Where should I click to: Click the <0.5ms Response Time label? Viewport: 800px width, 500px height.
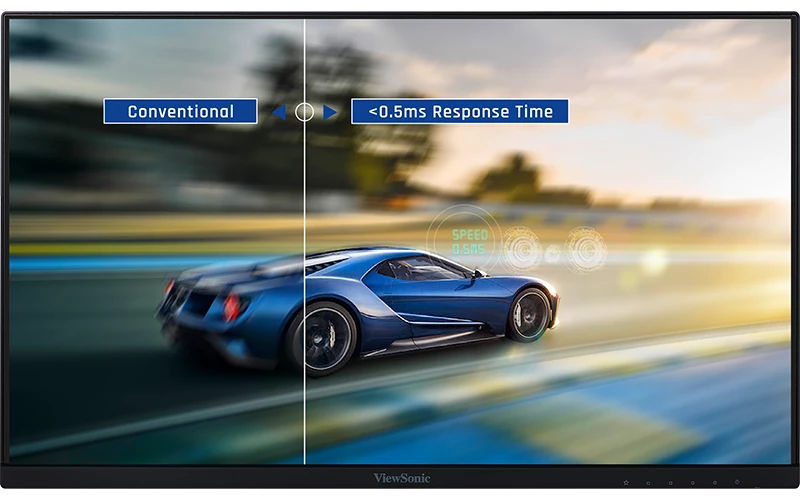(460, 111)
